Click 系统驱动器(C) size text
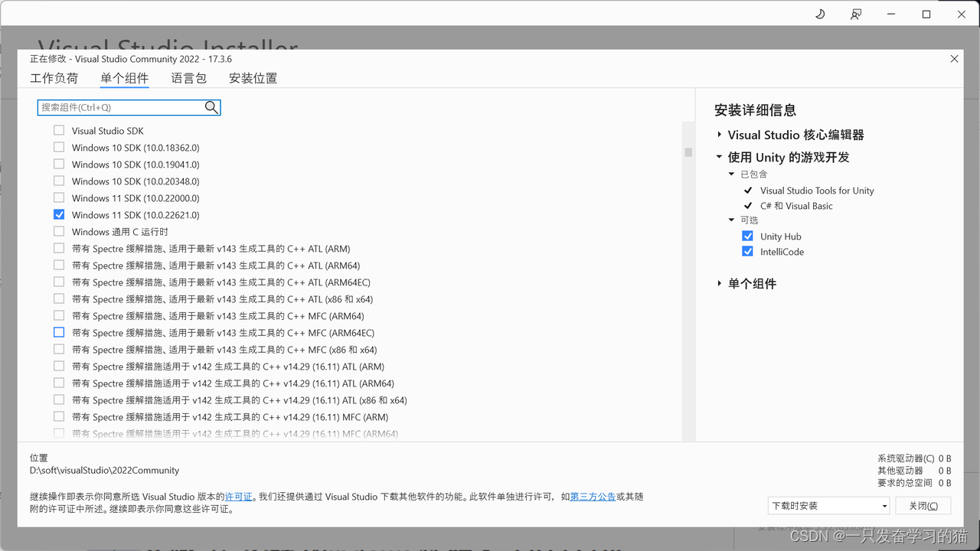The width and height of the screenshot is (980, 551). point(914,458)
